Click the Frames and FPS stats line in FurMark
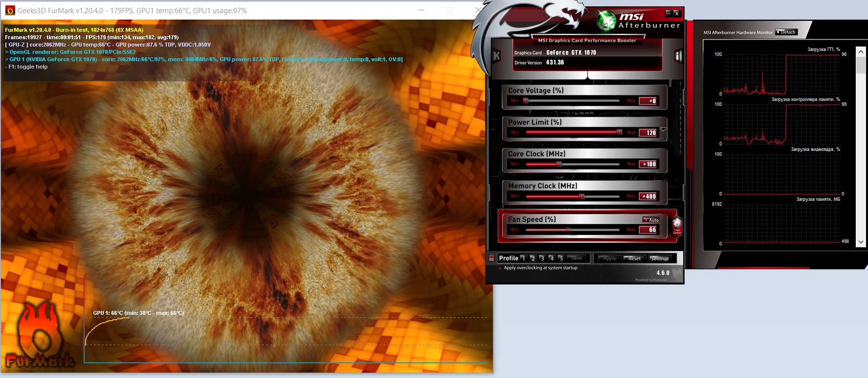 point(92,37)
